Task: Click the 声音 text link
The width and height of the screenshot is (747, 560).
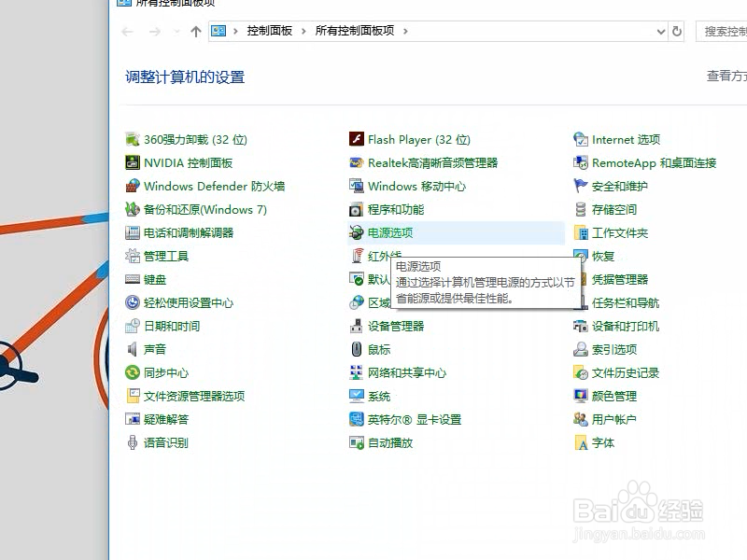Action: click(x=155, y=349)
